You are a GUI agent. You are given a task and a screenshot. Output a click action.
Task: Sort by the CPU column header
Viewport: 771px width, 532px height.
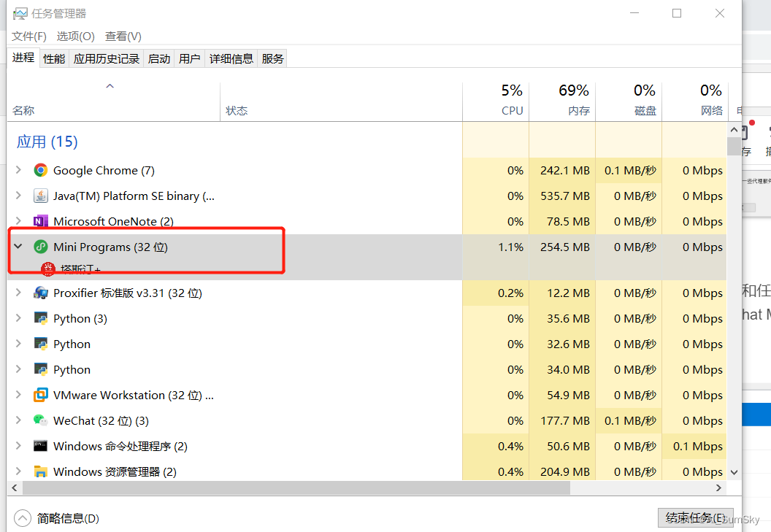pyautogui.click(x=496, y=101)
